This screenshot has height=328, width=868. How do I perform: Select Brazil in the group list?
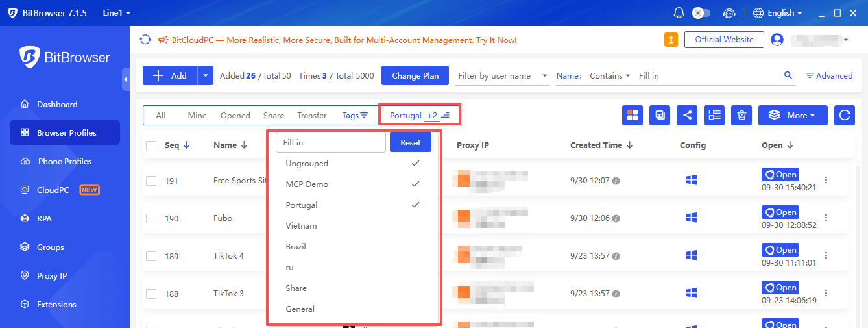354,247
